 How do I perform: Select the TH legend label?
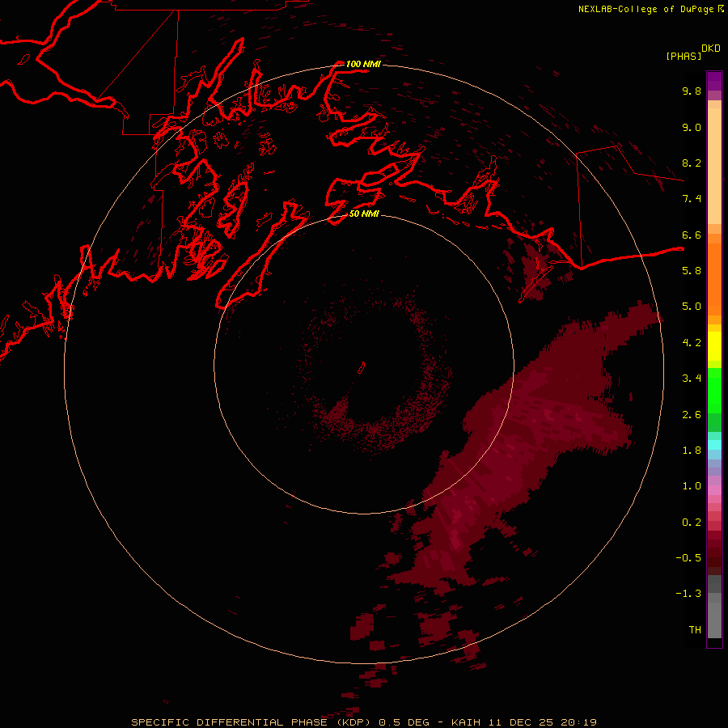coord(695,630)
